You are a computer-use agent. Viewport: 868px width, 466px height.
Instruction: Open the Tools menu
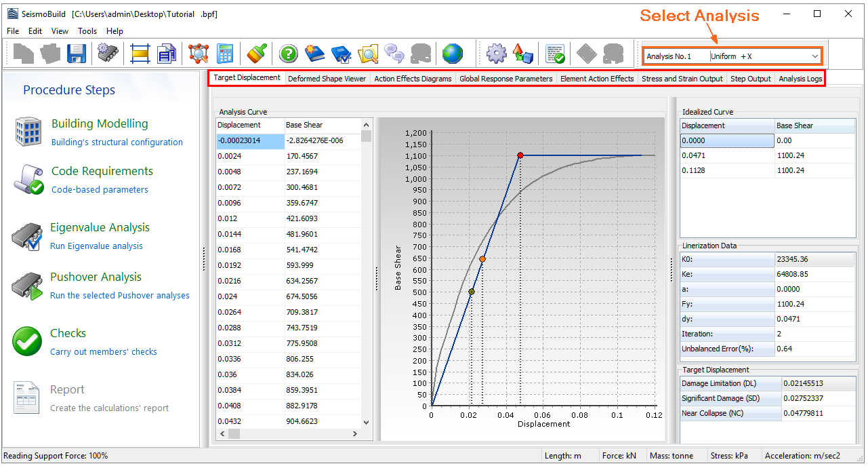point(87,31)
